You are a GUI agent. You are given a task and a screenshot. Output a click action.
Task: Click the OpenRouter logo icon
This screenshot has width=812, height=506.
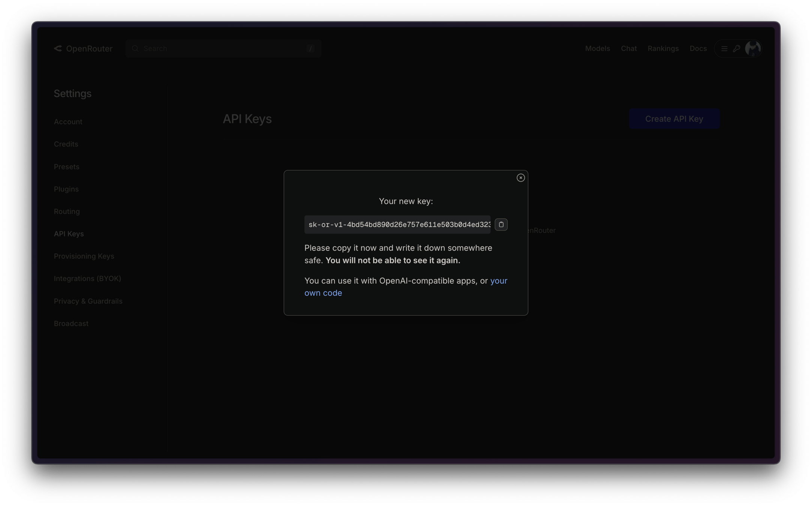[58, 48]
